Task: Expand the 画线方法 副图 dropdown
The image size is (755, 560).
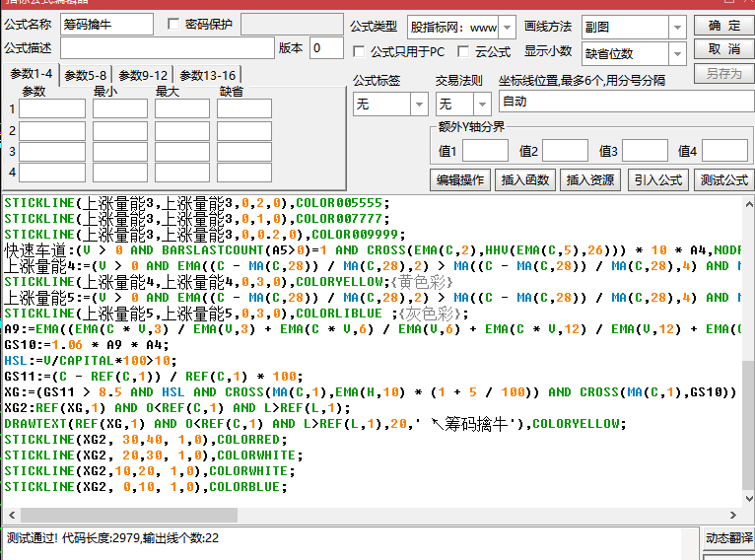Action: [677, 28]
